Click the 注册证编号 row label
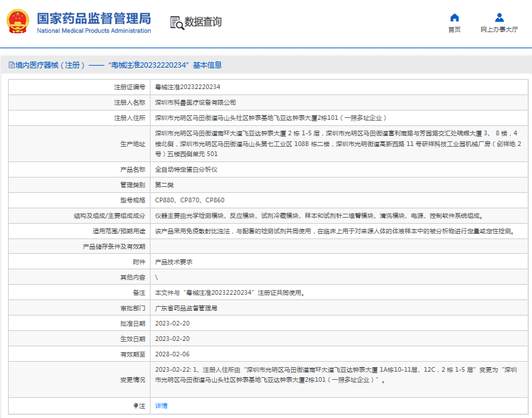 coord(130,87)
